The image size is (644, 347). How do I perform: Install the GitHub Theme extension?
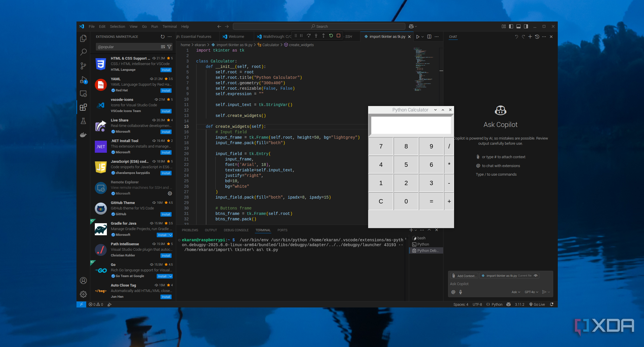pyautogui.click(x=166, y=214)
